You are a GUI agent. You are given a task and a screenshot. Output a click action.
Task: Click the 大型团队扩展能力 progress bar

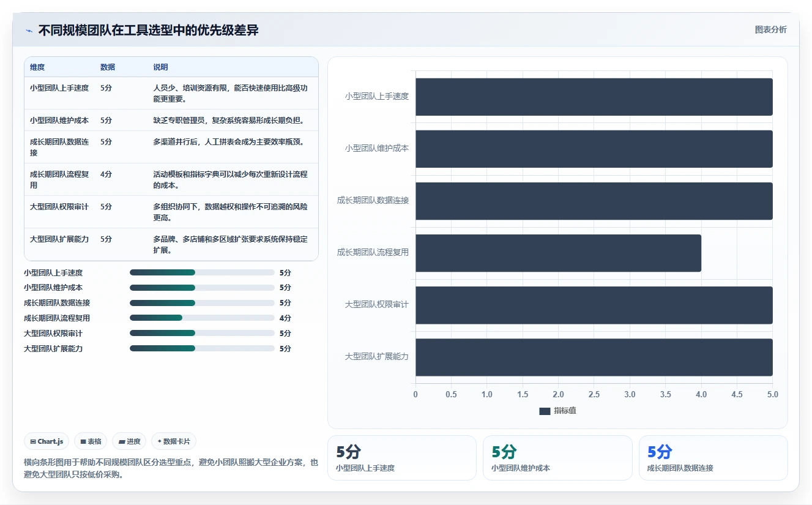click(x=202, y=348)
